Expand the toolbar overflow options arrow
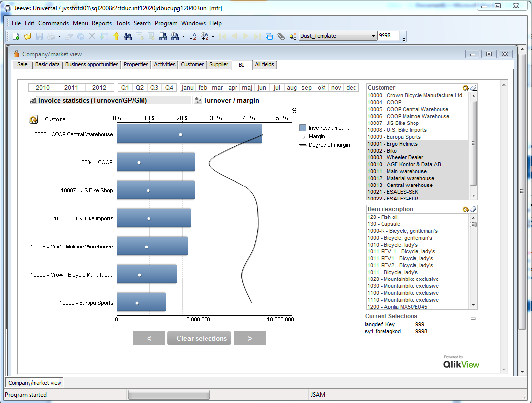Screen dimensions: 532x403 pyautogui.click(x=404, y=40)
